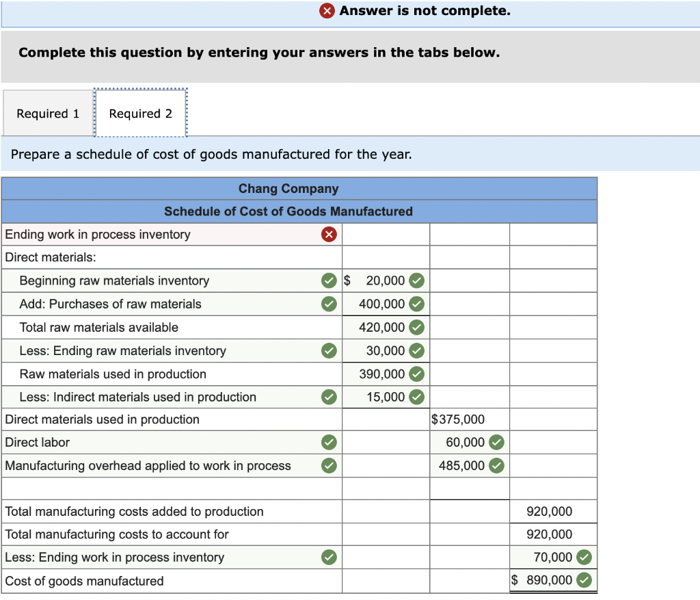Viewport: 700px width, 600px height.
Task: Click green check on Less: Ending raw materials inventory label
Action: coord(329,351)
